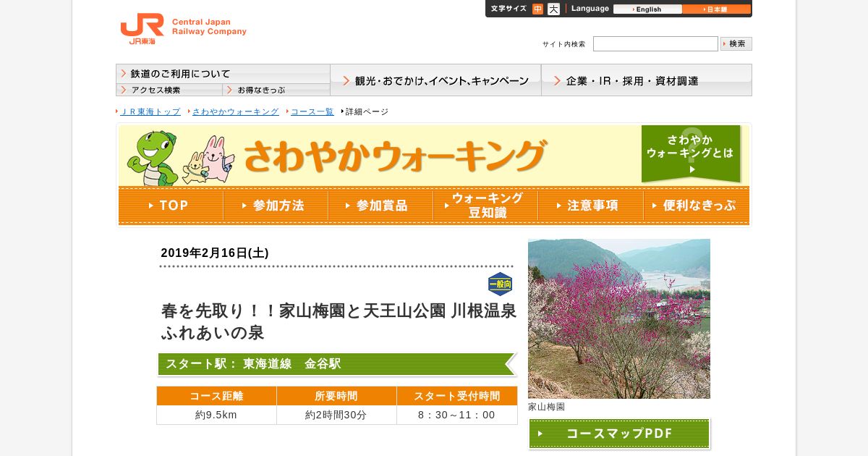868x456 pixels.
Task: Click the コース距離 table header
Action: pyautogui.click(x=216, y=396)
